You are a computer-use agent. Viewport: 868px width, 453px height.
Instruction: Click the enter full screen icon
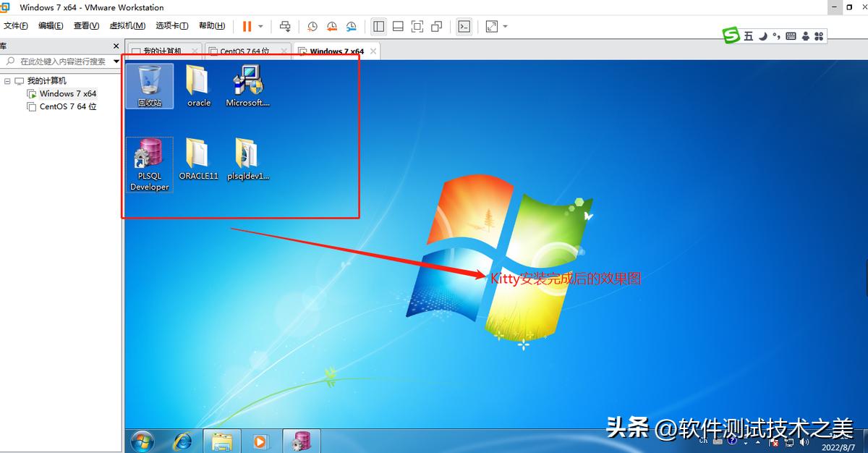[x=417, y=26]
